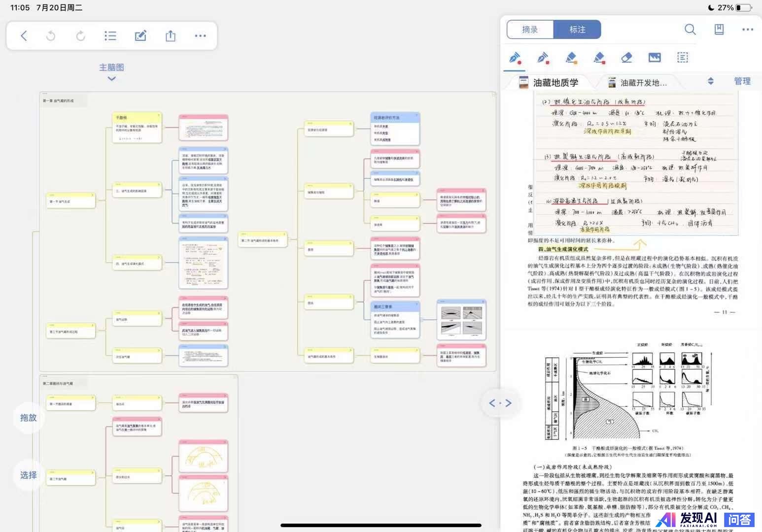Select the 干酪根 mind map card
The width and height of the screenshot is (762, 532).
pos(138,128)
